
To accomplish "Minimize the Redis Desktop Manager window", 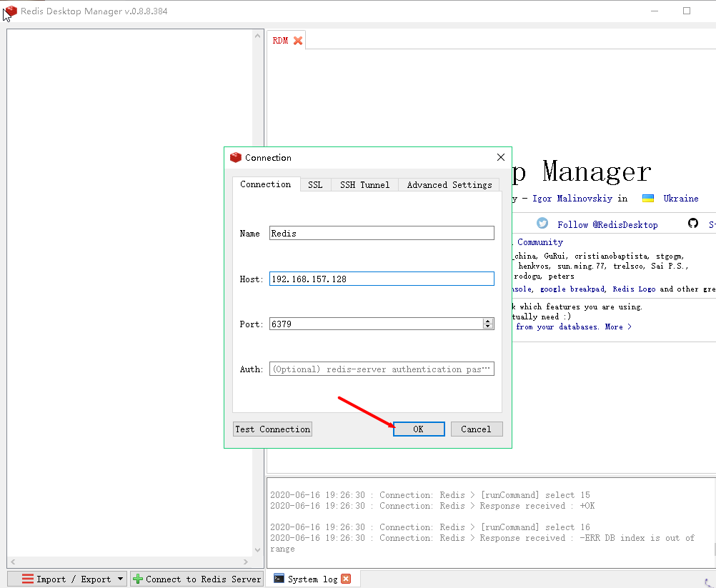I will coord(655,11).
